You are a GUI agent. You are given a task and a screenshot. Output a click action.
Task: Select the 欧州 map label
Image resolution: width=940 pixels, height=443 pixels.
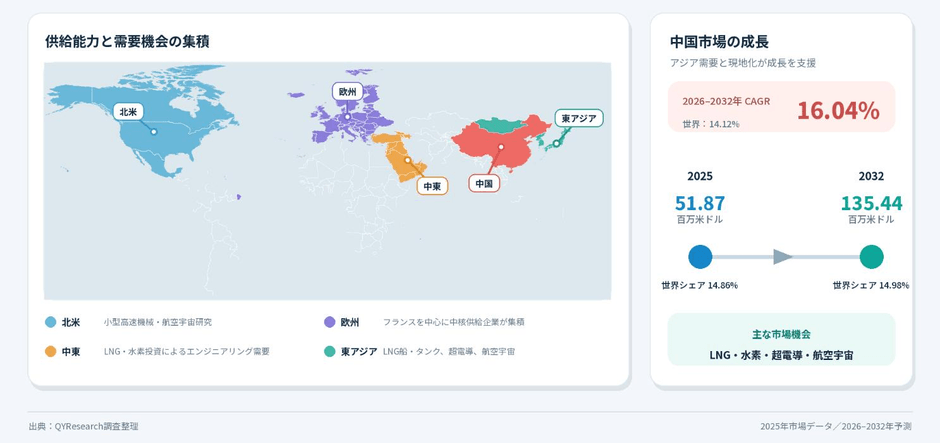(x=348, y=92)
